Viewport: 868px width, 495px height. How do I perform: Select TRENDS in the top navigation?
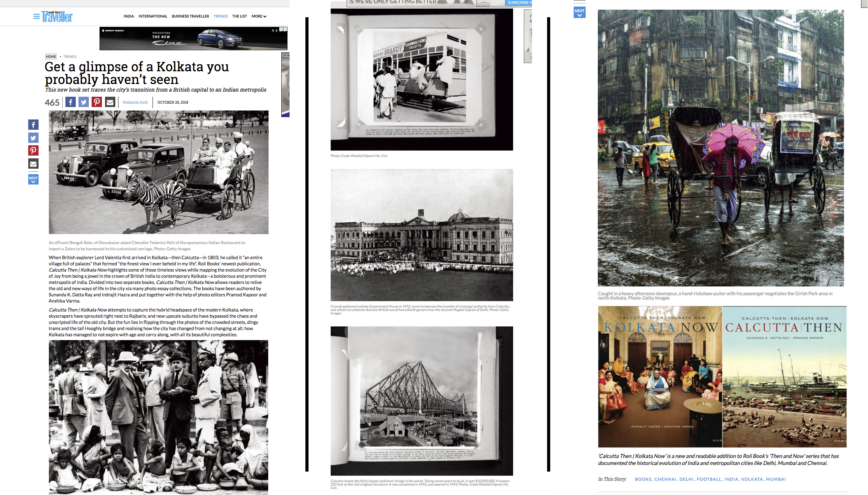(x=220, y=16)
